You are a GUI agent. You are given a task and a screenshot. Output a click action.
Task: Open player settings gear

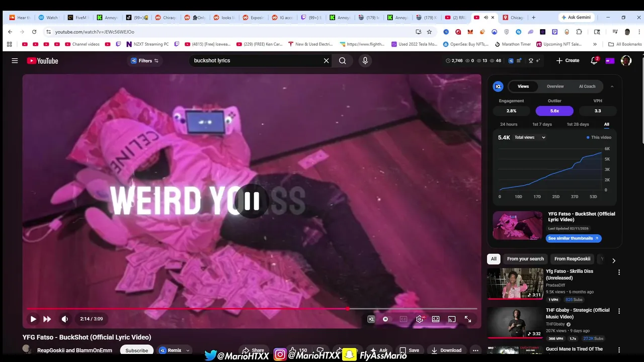420,319
